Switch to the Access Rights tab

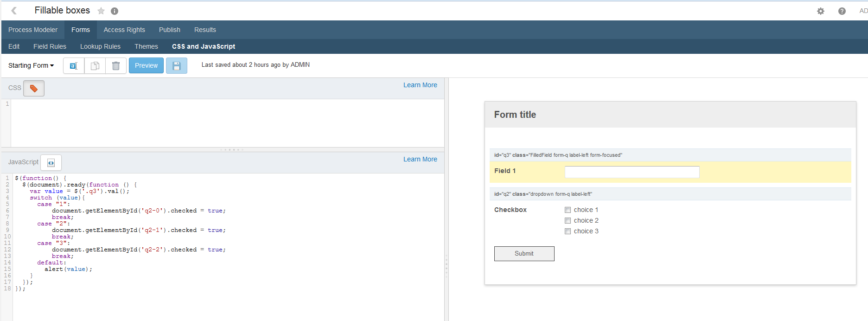pyautogui.click(x=124, y=30)
